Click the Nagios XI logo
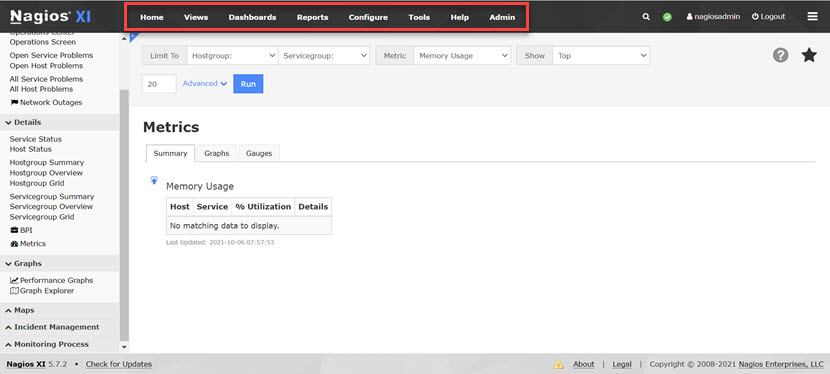 [50, 16]
